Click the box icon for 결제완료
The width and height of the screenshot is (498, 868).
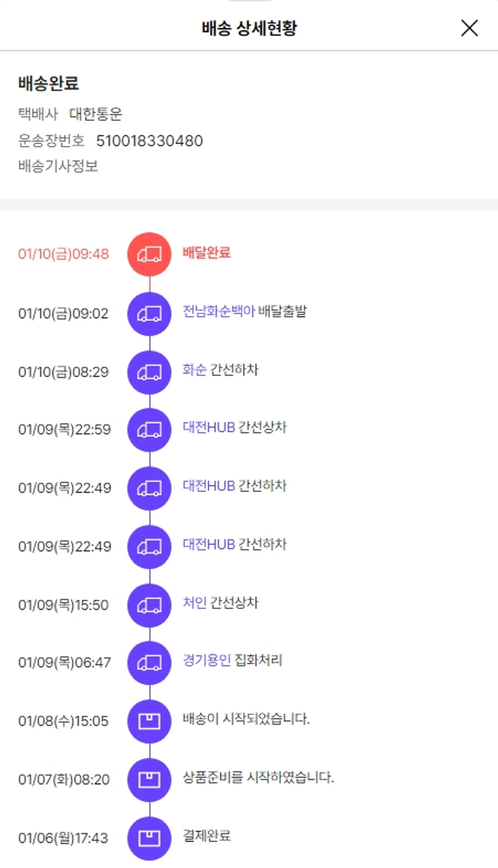tap(149, 838)
